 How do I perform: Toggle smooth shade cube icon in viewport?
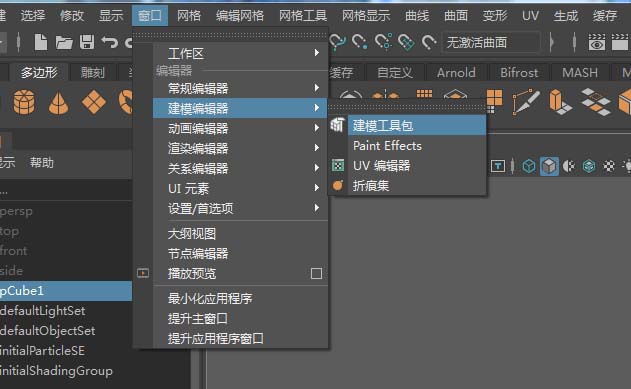[x=549, y=166]
